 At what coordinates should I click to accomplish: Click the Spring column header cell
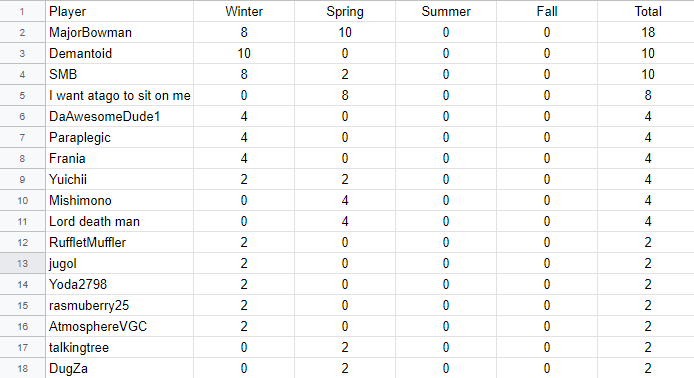345,12
